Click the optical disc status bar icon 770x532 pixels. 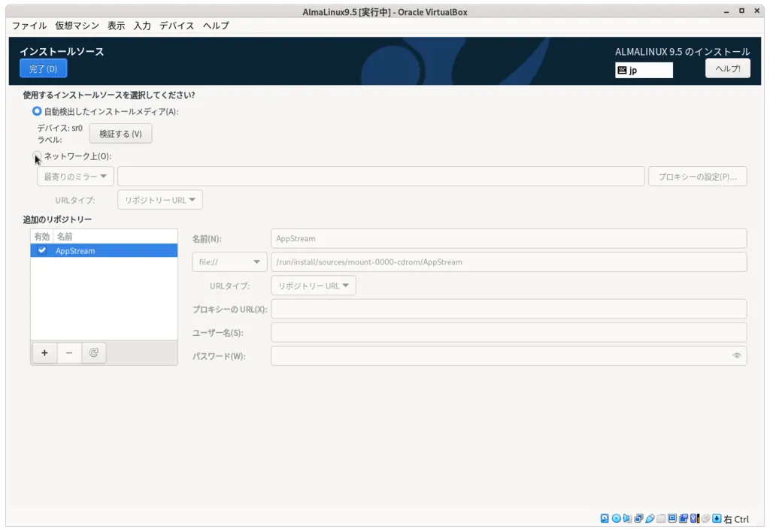click(x=616, y=518)
